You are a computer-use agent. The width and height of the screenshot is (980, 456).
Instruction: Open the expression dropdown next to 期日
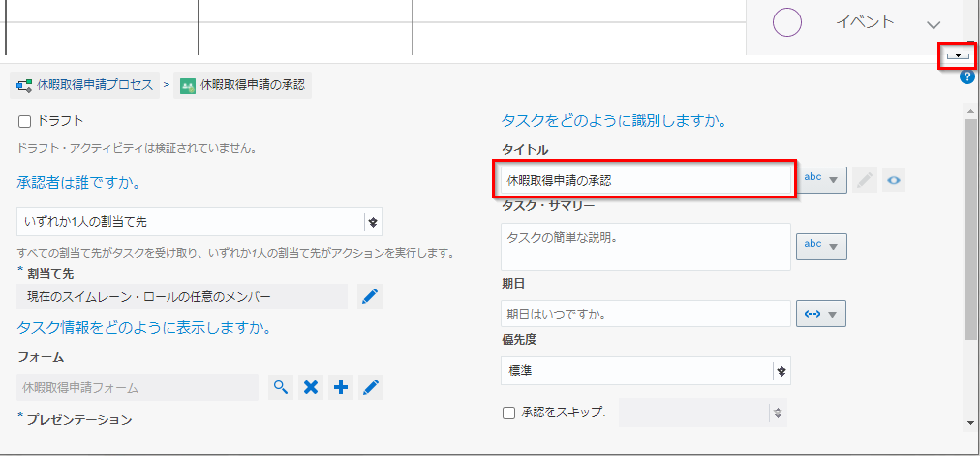[821, 315]
